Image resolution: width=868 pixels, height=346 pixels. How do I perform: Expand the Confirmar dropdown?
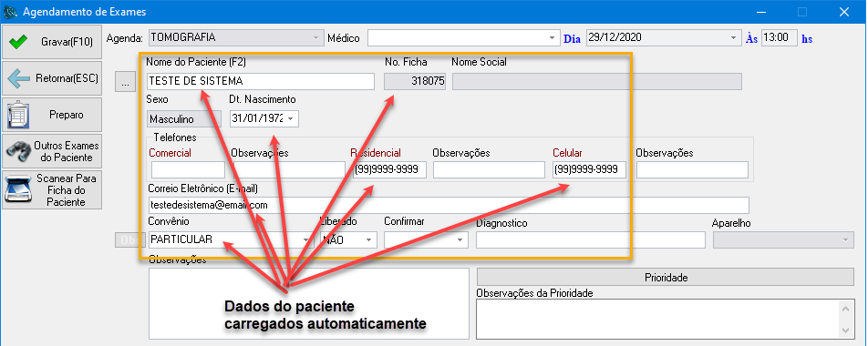coord(460,239)
